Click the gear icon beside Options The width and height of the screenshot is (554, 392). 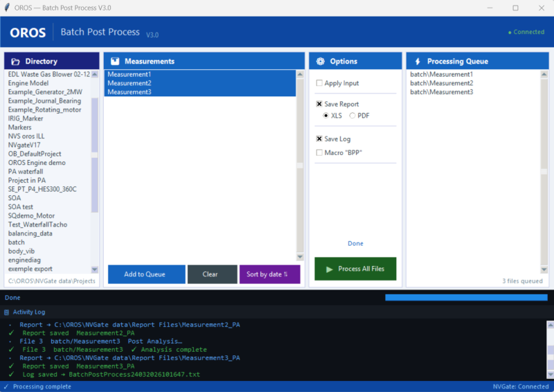[320, 62]
